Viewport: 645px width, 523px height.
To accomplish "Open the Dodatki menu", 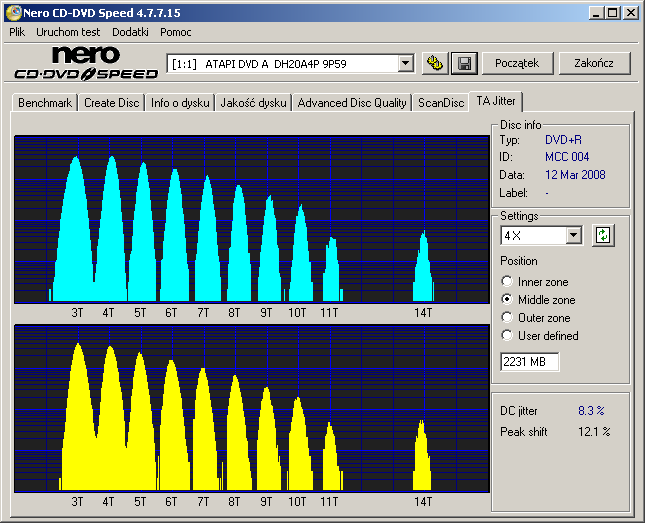I will coord(130,32).
